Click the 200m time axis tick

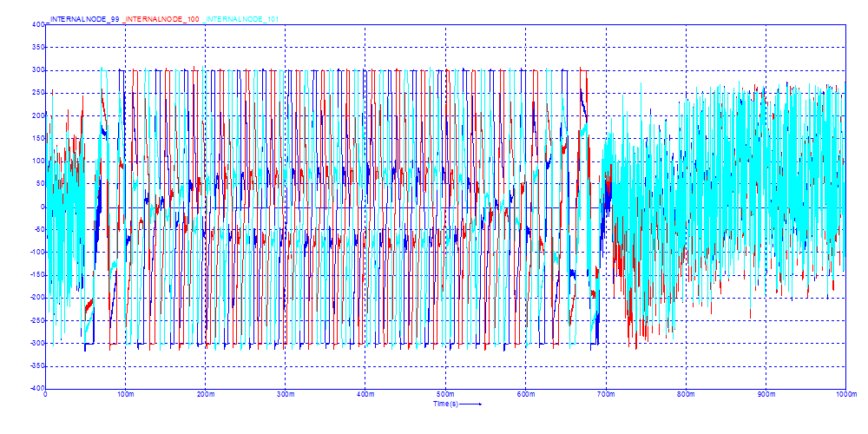point(206,394)
